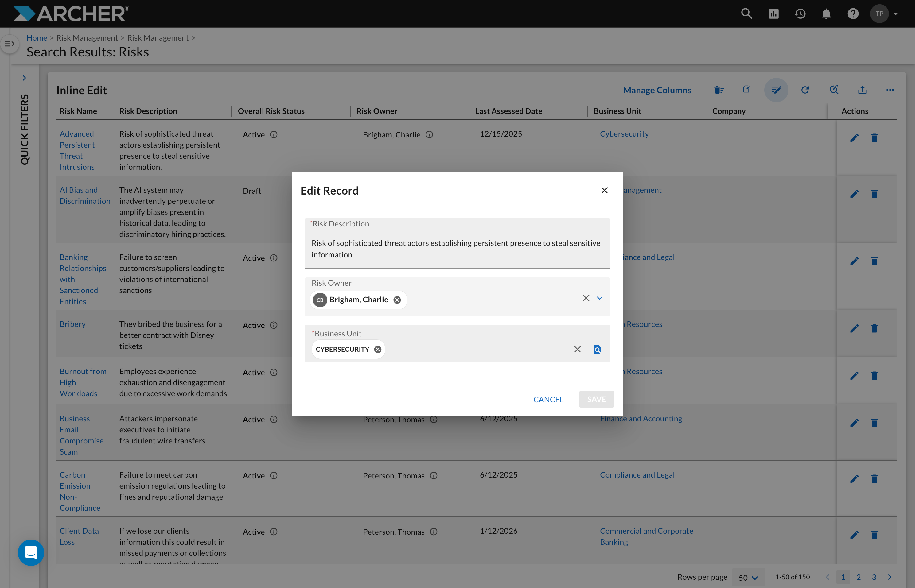Image resolution: width=915 pixels, height=588 pixels.
Task: Remove the CYBERSECURITY chip
Action: tap(377, 349)
